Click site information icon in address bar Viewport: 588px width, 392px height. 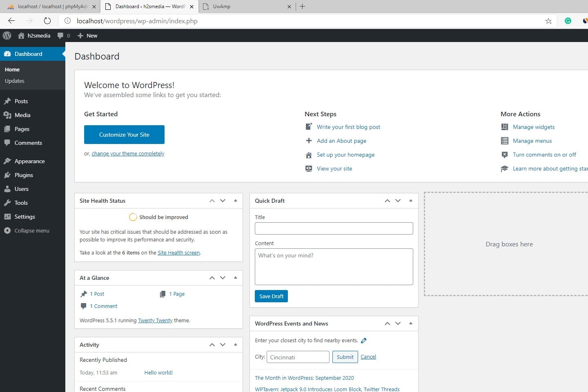tap(68, 21)
